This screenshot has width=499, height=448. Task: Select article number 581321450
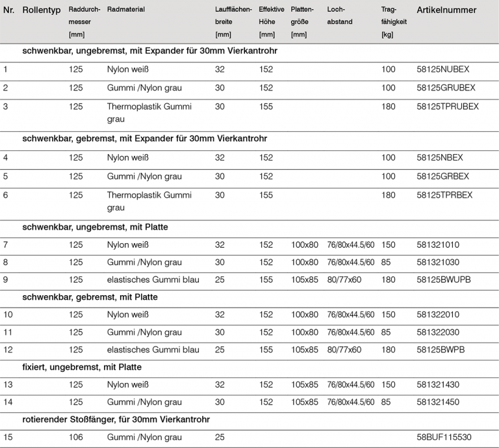(x=437, y=402)
